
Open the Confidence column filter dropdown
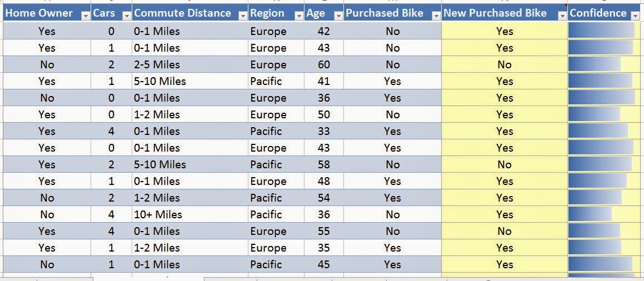point(636,16)
